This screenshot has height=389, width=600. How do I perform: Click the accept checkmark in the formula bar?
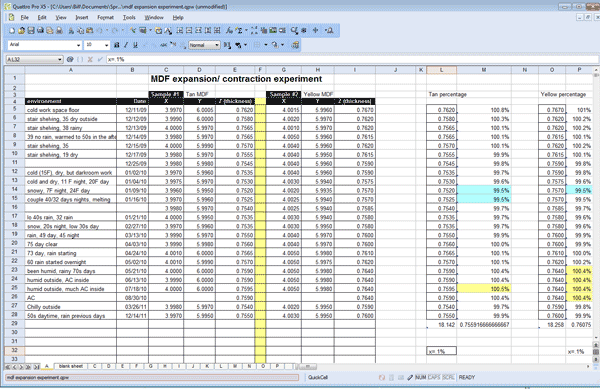pos(100,59)
